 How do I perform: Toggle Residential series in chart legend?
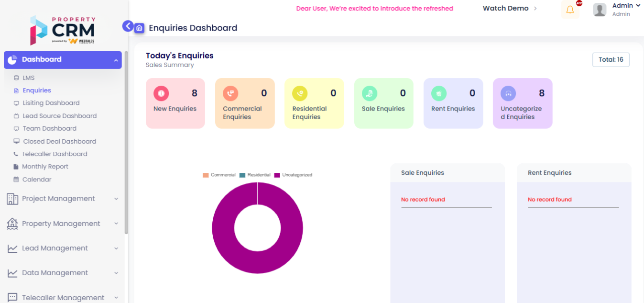[x=255, y=175]
